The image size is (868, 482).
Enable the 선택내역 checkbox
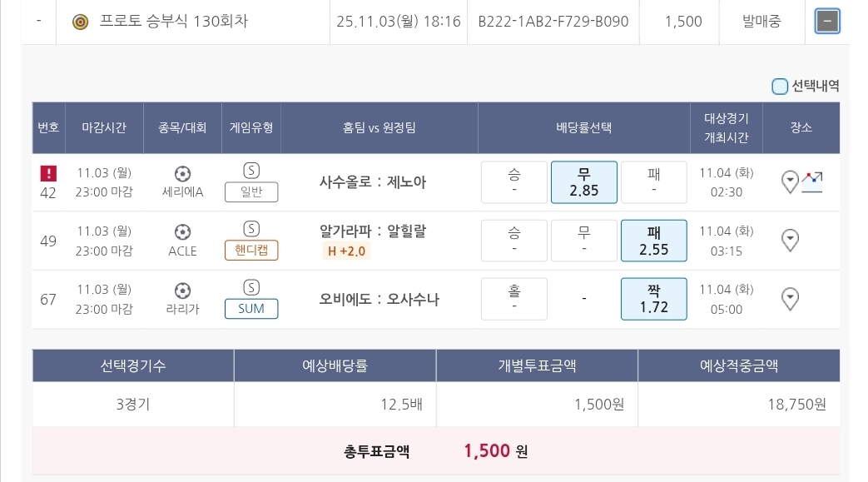click(x=780, y=86)
